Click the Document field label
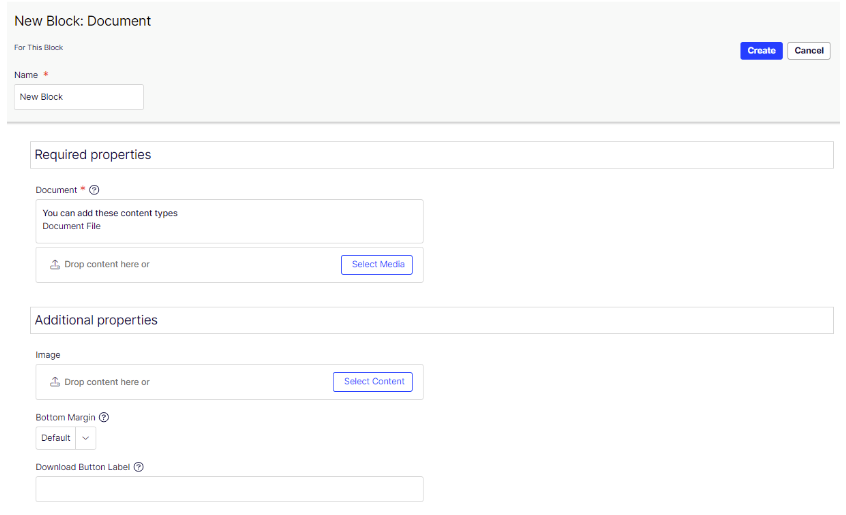Screen dimensions: 846x515 (56, 190)
